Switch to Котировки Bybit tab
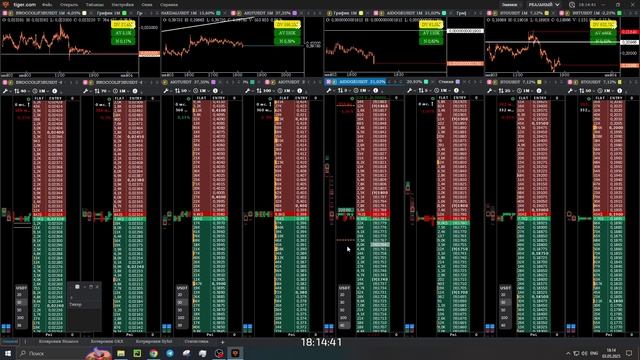The image size is (640, 360). pyautogui.click(x=154, y=342)
